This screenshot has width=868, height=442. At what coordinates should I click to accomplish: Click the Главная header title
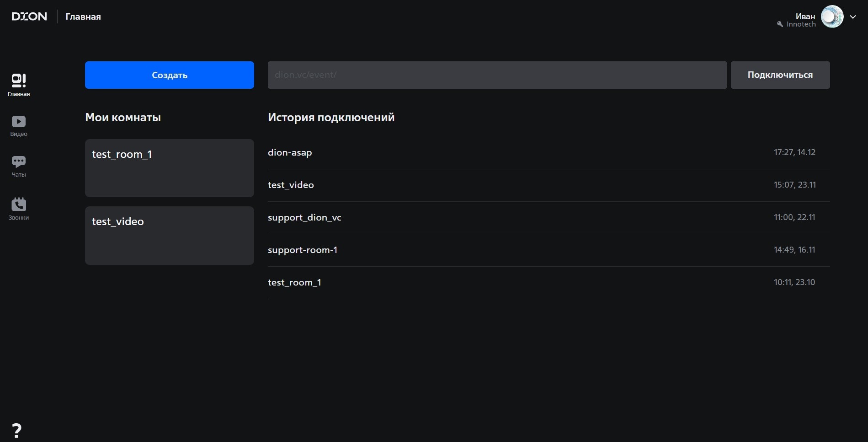tap(83, 17)
